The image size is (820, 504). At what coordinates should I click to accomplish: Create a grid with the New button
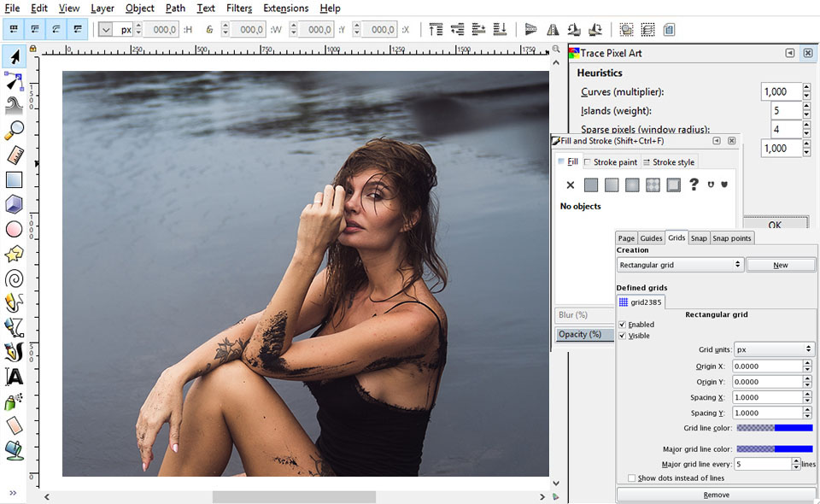pyautogui.click(x=781, y=265)
